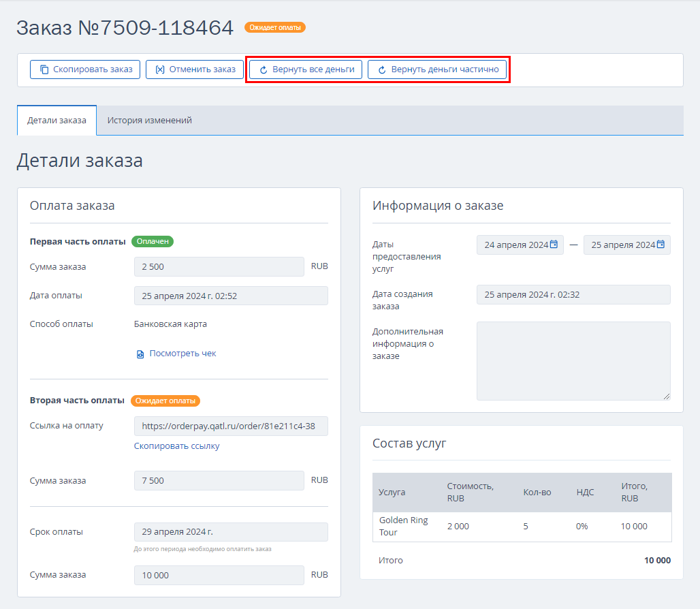Click Вторая часть оплаты heading
Viewport: 700px width, 609px height.
click(77, 401)
